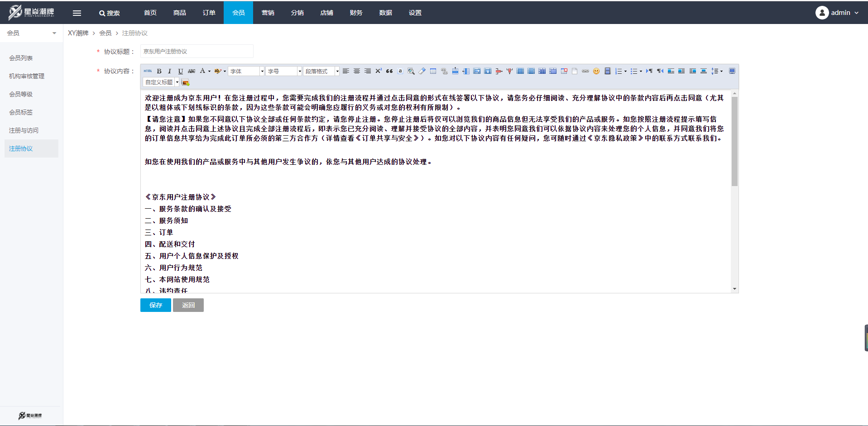Image resolution: width=868 pixels, height=426 pixels.
Task: Open the 首页 top navigation tab
Action: click(150, 13)
